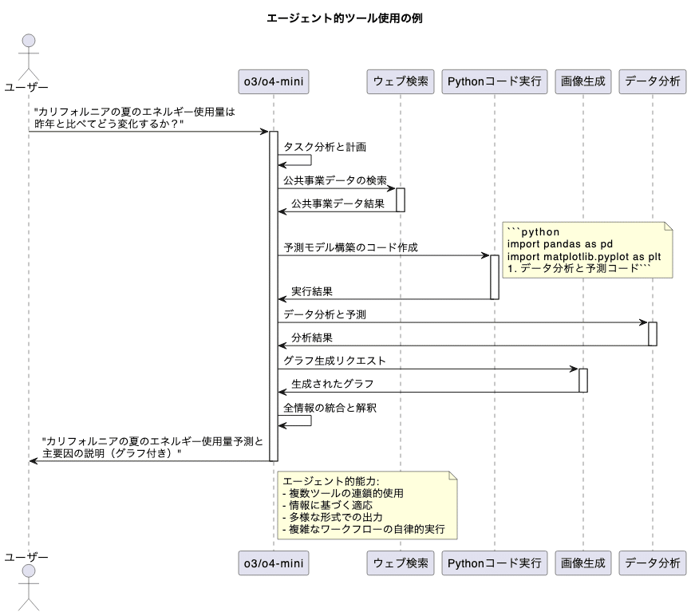Viewport: 691px width, 616px height.
Task: Click the ウェブ検索 activation bar
Action: pos(401,200)
